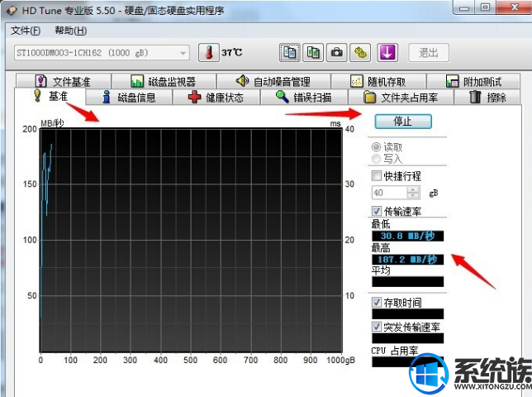Click the average (平均) value box

coord(407,281)
